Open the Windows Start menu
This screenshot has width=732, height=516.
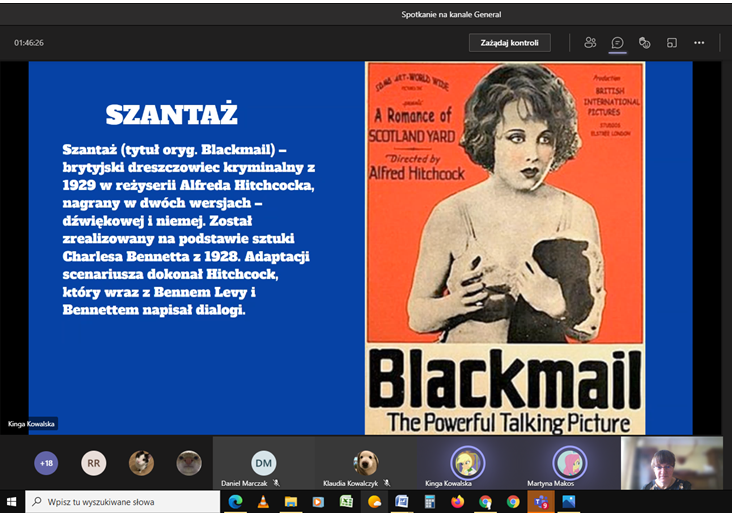click(x=12, y=502)
